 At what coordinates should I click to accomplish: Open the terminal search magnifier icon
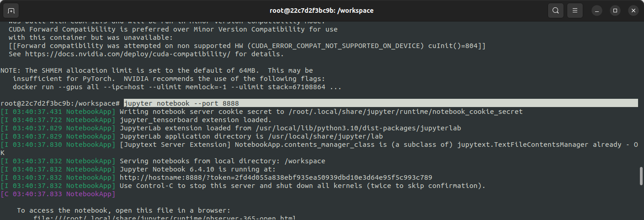click(x=555, y=10)
